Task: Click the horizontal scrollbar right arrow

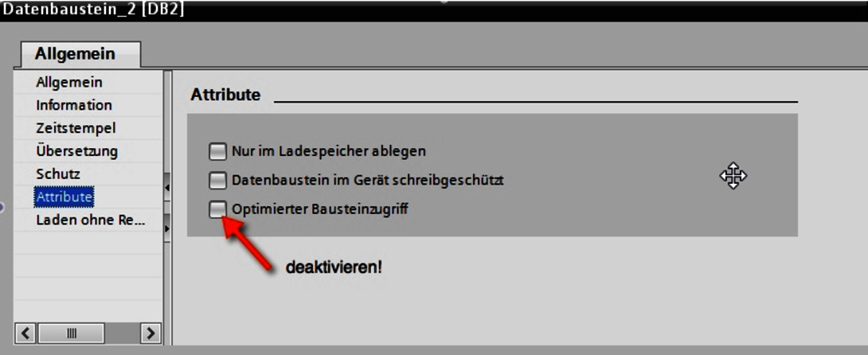Action: point(150,333)
